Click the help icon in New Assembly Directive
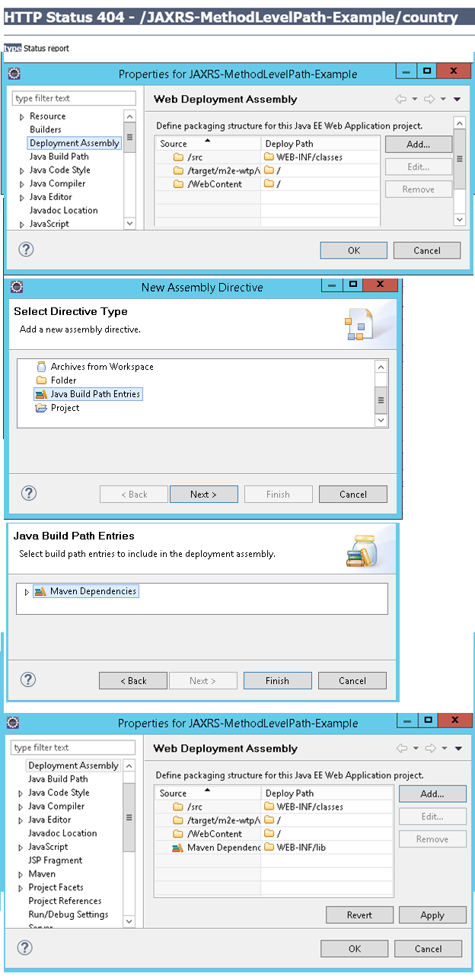 [x=29, y=493]
